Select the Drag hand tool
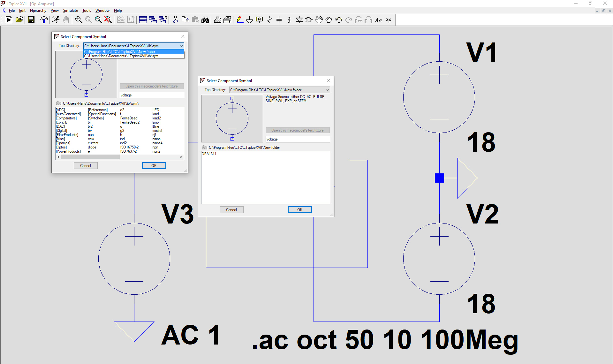 point(329,20)
